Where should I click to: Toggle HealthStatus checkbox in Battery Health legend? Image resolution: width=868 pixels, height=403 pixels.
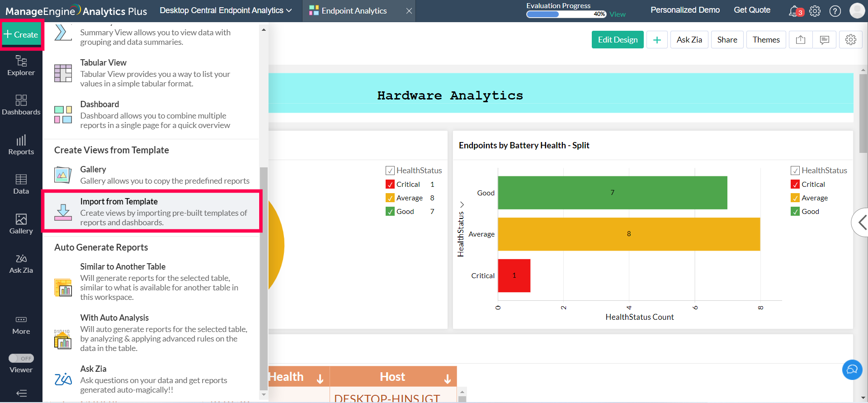[x=795, y=171]
